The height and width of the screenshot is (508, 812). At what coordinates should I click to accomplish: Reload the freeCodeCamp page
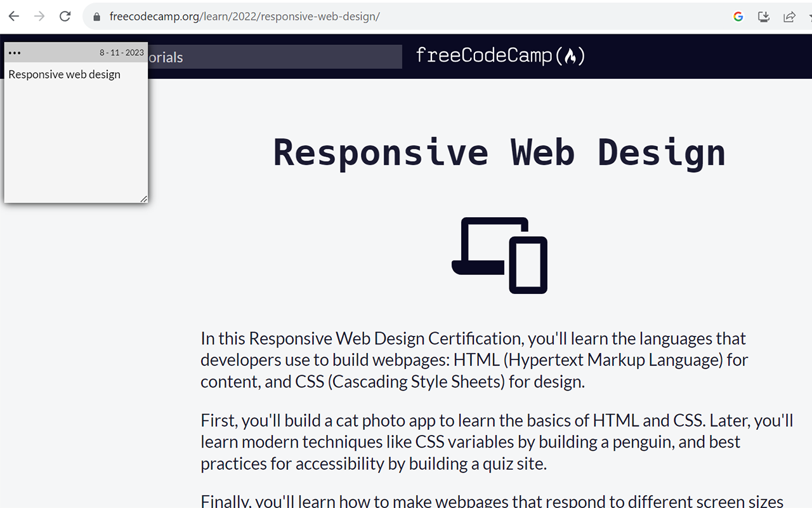[x=65, y=17]
